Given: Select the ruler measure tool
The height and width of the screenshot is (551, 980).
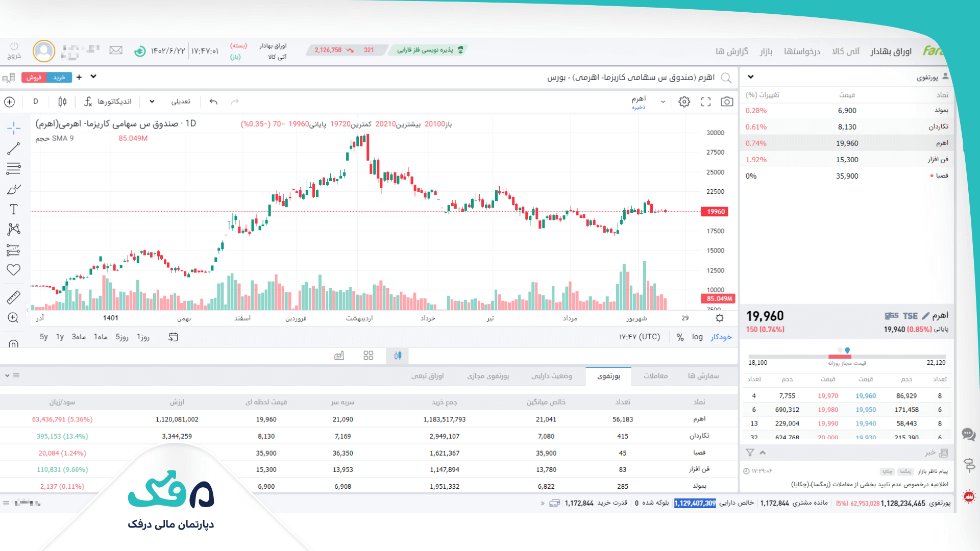Looking at the screenshot, I should click(14, 297).
